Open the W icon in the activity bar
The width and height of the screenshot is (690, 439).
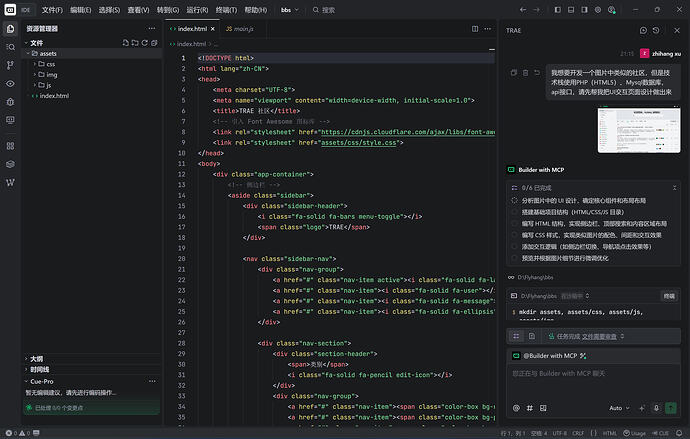pyautogui.click(x=10, y=182)
